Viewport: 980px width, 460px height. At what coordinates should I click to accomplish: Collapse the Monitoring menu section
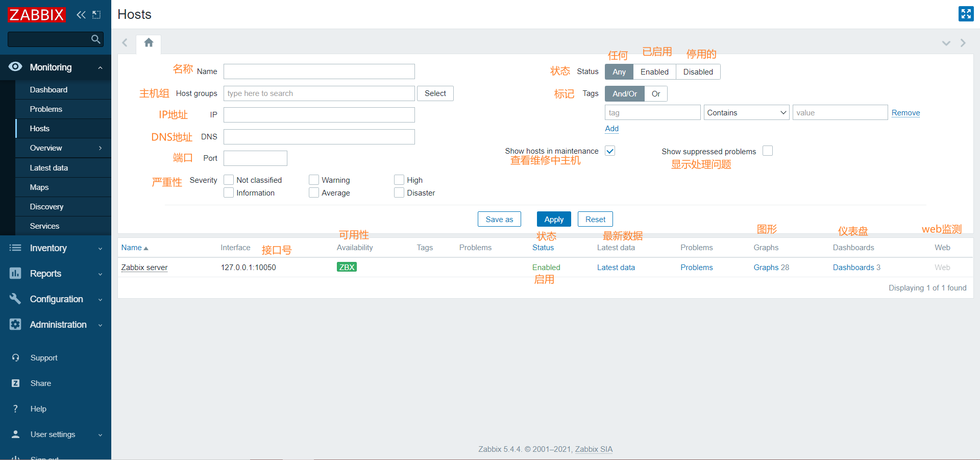click(101, 67)
